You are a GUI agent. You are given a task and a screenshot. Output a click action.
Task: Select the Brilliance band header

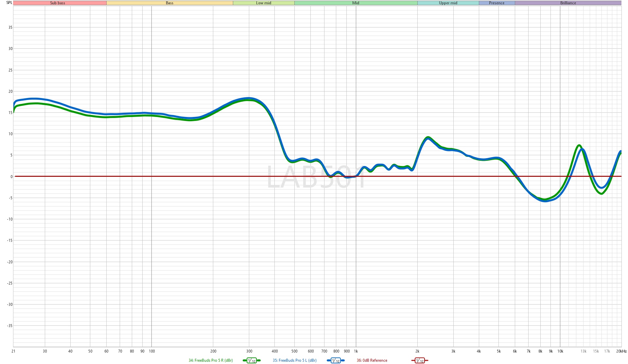pos(568,3)
